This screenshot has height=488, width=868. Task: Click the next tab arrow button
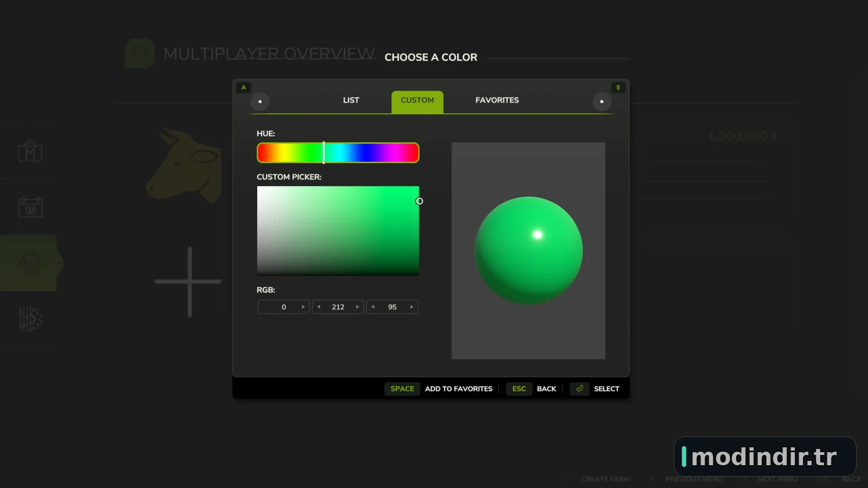602,101
